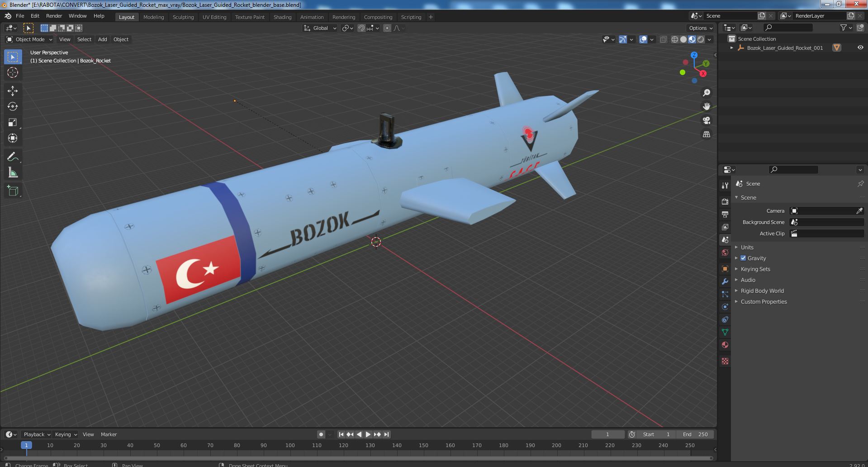Click the viewport Select menu button
This screenshot has height=467, width=868.
[84, 39]
